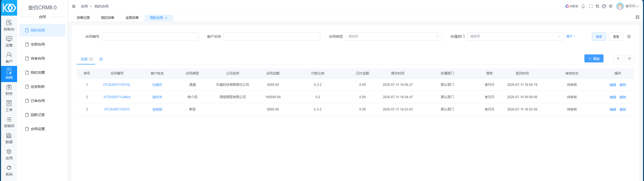Viewport: 644px width, 181px height.
Task: Click the 搜索 button
Action: (599, 37)
